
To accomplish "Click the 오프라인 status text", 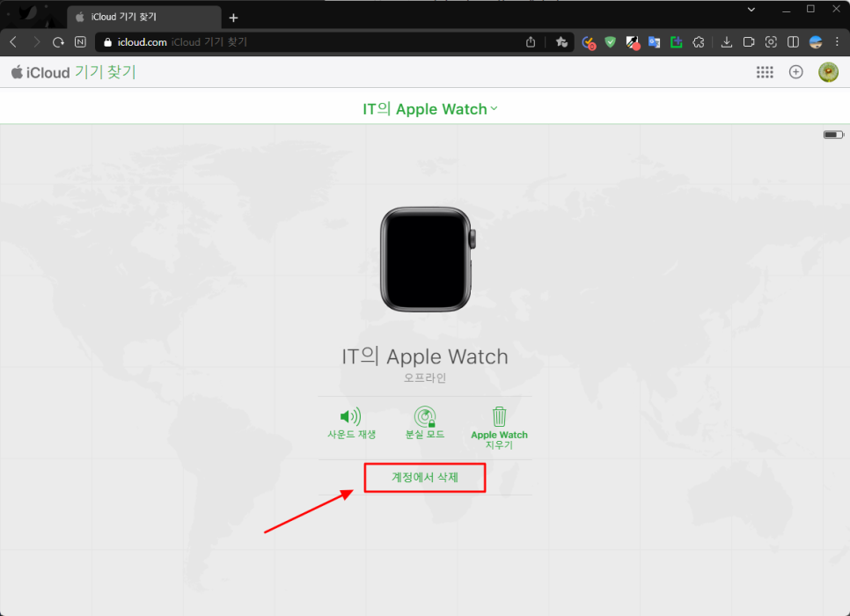I will pyautogui.click(x=425, y=378).
